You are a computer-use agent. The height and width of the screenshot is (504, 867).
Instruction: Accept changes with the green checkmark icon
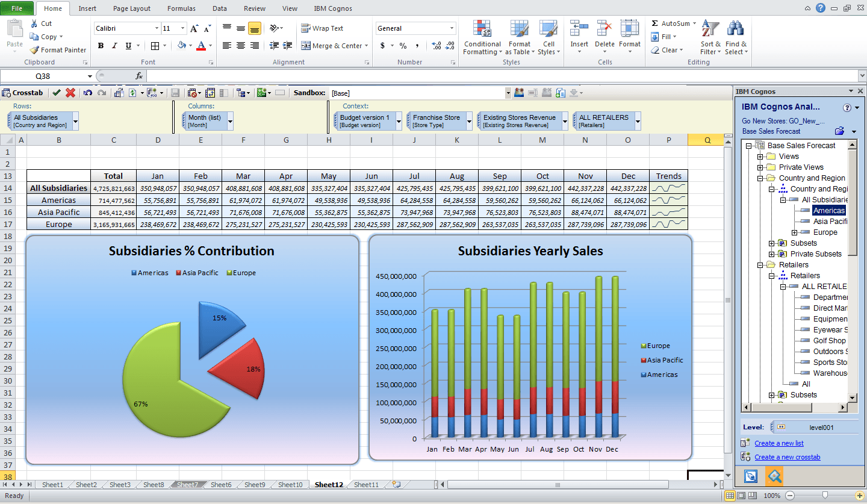(x=56, y=92)
